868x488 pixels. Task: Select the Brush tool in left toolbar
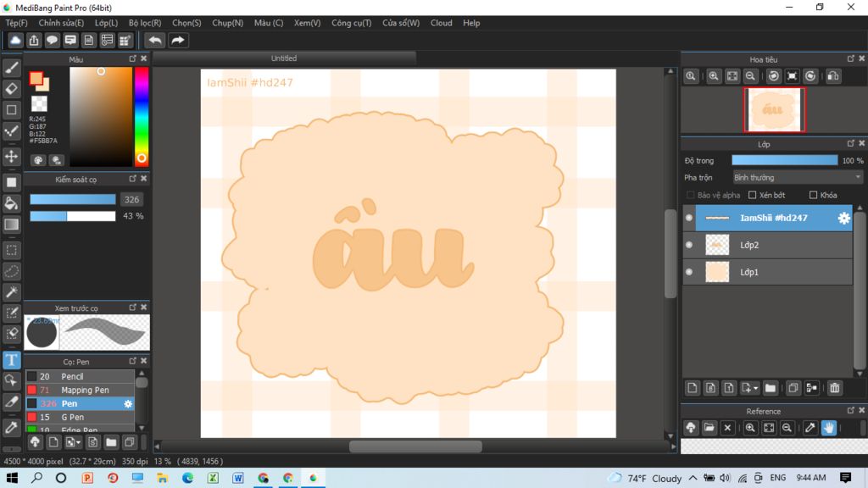pos(12,68)
